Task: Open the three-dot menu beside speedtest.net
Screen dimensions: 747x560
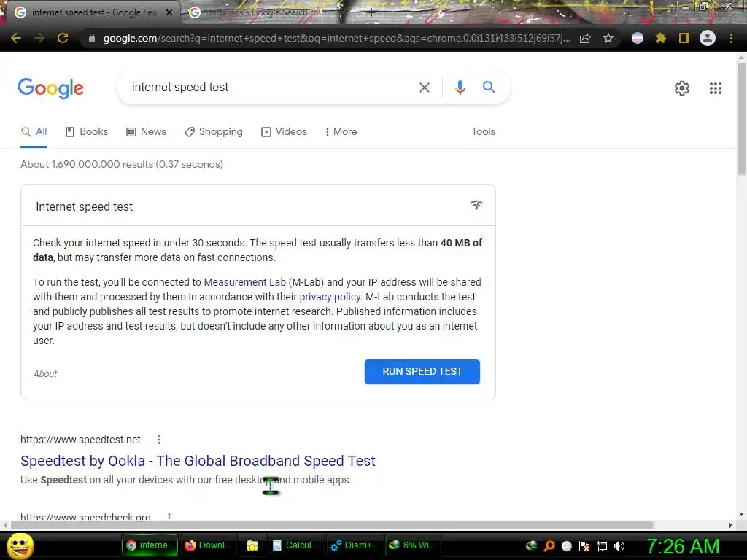Action: coord(158,440)
